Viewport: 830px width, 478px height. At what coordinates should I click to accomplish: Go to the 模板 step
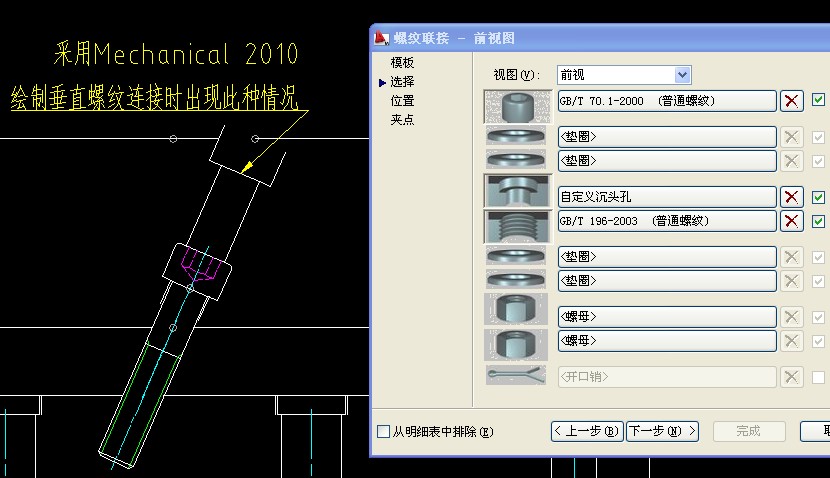point(402,62)
